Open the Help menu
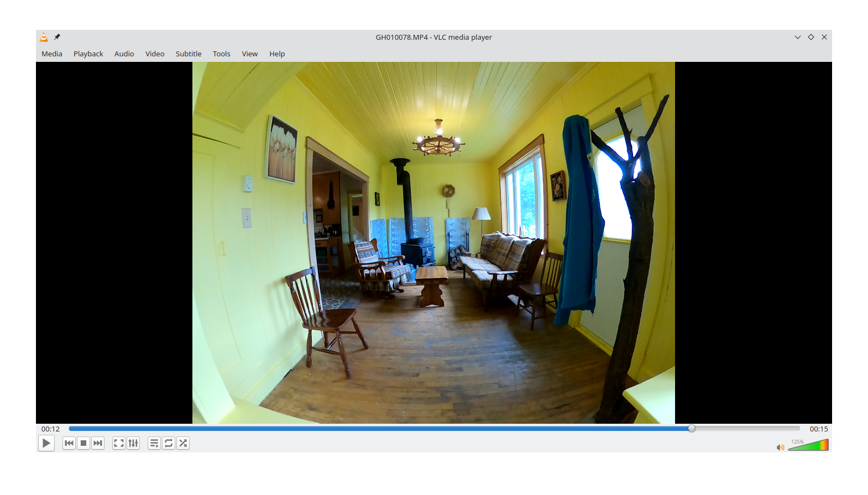This screenshot has height=495, width=868. 277,54
